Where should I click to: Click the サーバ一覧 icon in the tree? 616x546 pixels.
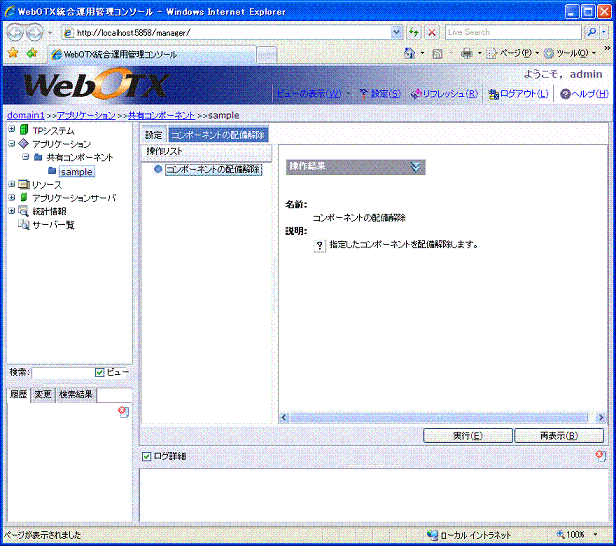pos(24,224)
